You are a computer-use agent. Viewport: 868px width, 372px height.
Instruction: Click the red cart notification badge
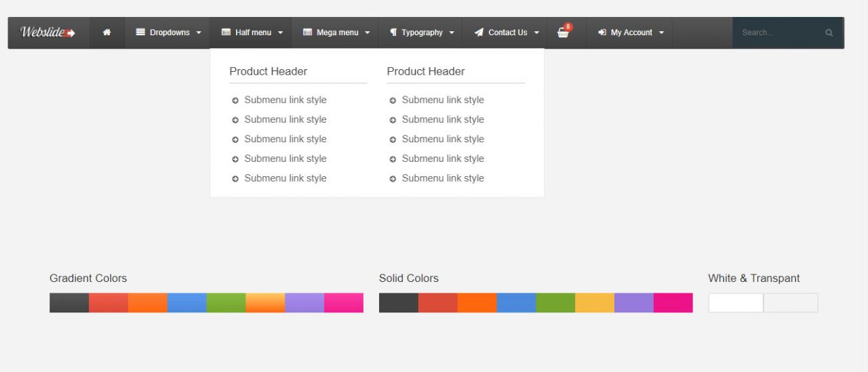point(568,27)
